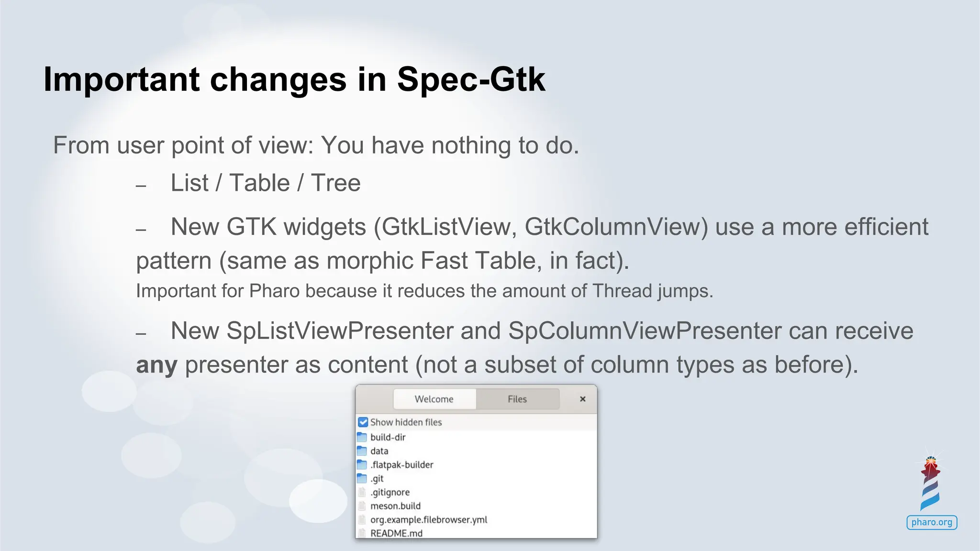
Task: Click the .flatpak-builder folder icon
Action: pyautogui.click(x=362, y=464)
